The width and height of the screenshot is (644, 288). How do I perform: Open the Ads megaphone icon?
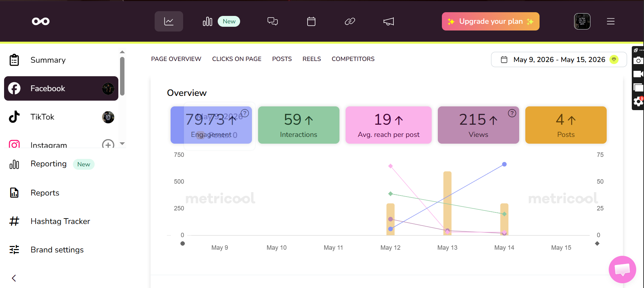(389, 21)
